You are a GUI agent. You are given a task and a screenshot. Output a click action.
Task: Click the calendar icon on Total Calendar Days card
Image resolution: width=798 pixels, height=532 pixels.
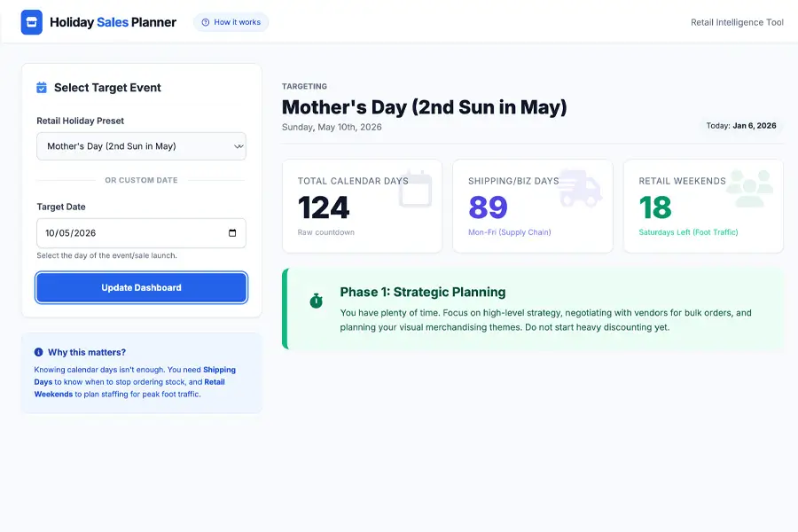click(x=415, y=189)
